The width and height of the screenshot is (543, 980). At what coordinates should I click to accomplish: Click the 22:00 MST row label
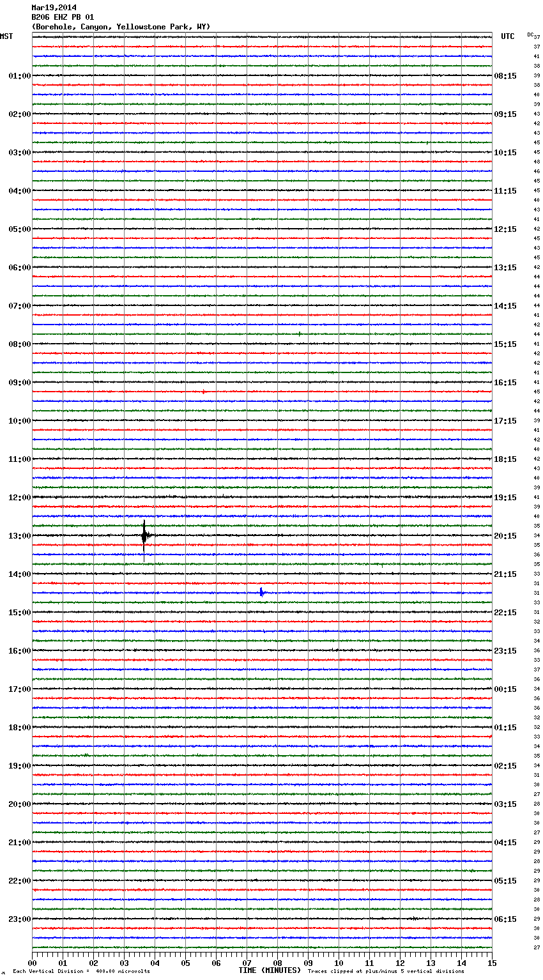point(19,881)
